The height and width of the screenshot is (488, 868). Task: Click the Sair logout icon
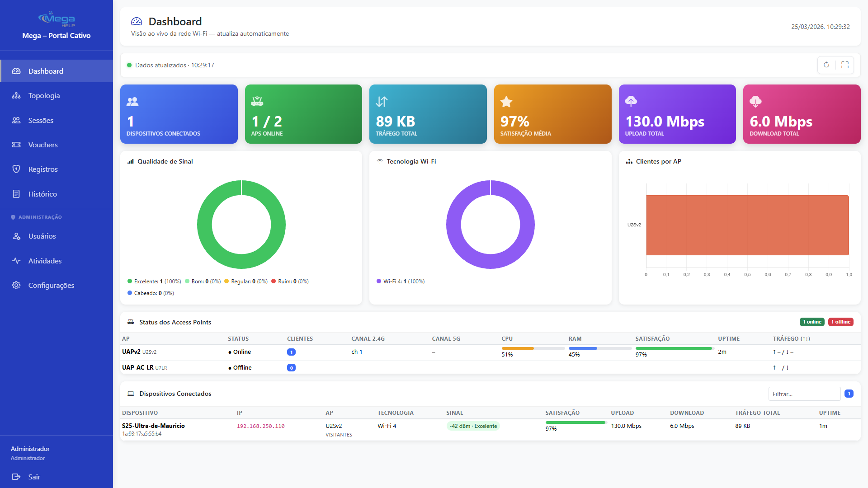(16, 477)
